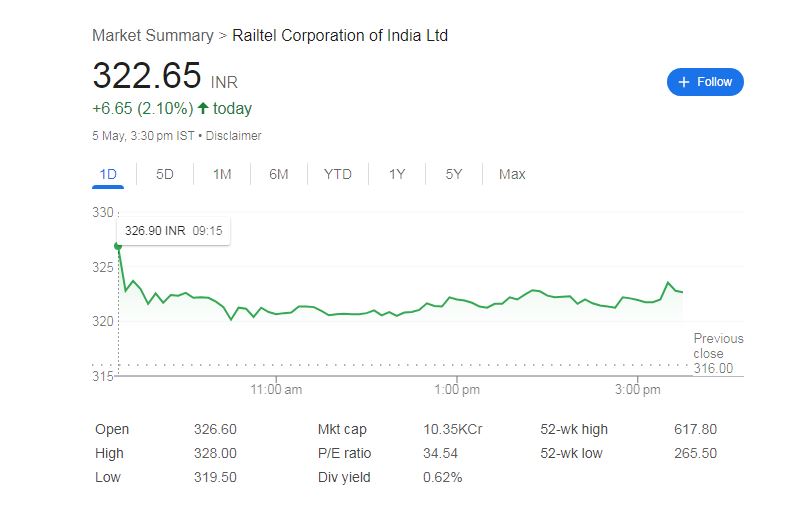Show the 6M price chart
Screen dimensions: 795x508
(x=279, y=174)
